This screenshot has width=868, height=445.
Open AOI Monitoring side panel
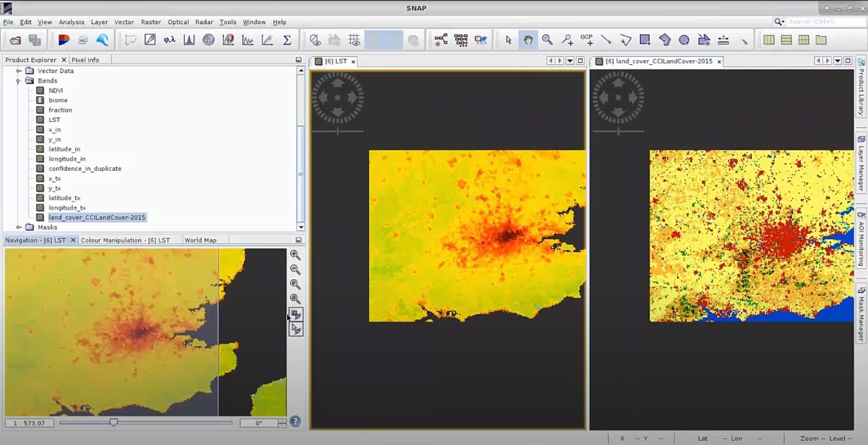(861, 239)
